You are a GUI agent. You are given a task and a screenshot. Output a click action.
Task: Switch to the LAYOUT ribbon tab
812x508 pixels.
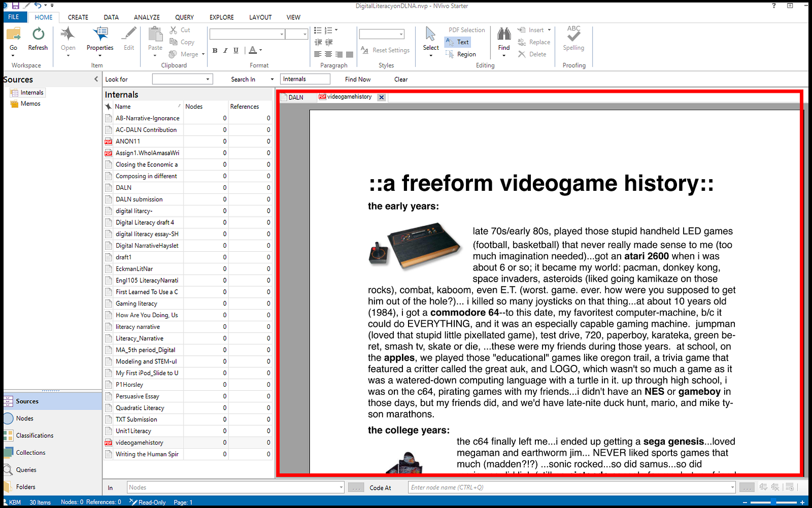(x=260, y=17)
